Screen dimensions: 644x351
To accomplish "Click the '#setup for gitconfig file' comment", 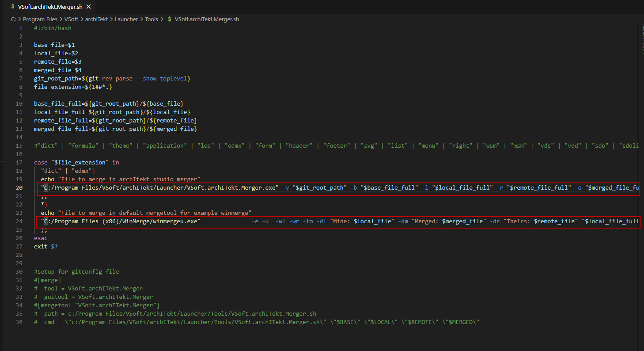I will 76,271.
